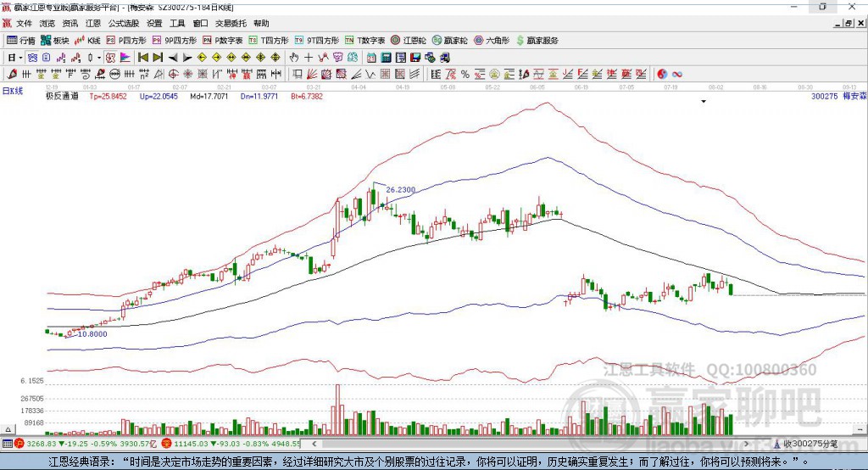Open the P数字表 tool
This screenshot has width=868, height=470.
pyautogui.click(x=223, y=41)
